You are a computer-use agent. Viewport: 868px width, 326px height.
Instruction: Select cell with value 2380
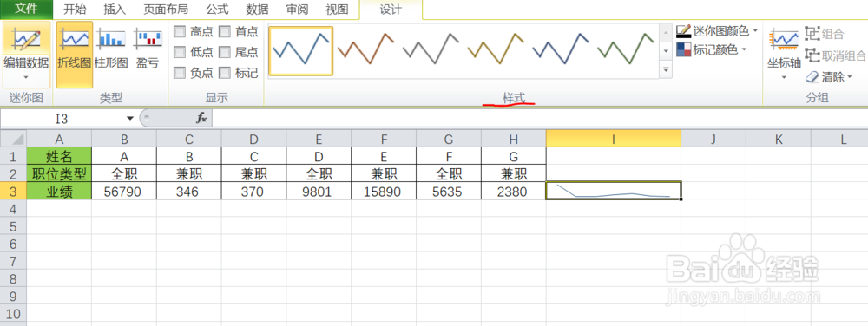pos(514,192)
